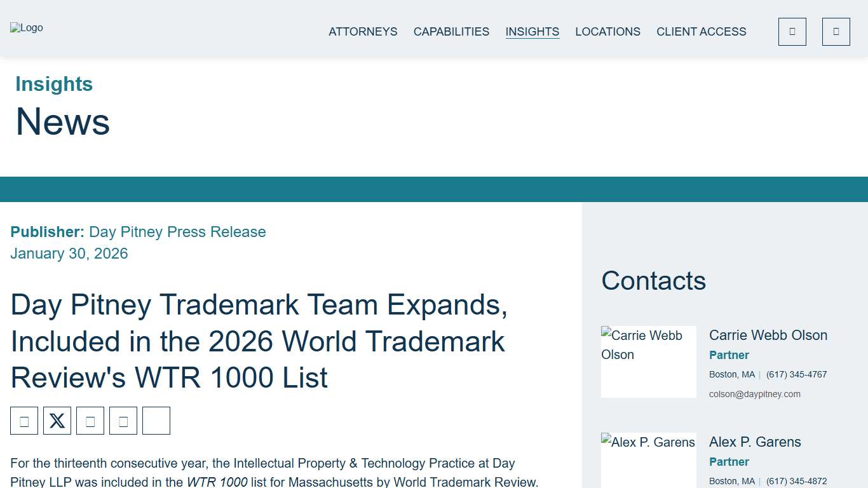Share the article on X

coord(57,420)
